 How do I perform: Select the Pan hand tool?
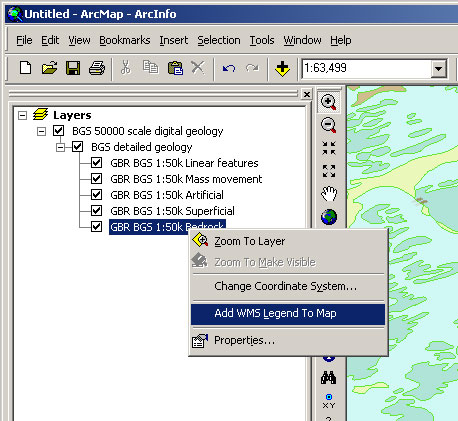(x=329, y=194)
